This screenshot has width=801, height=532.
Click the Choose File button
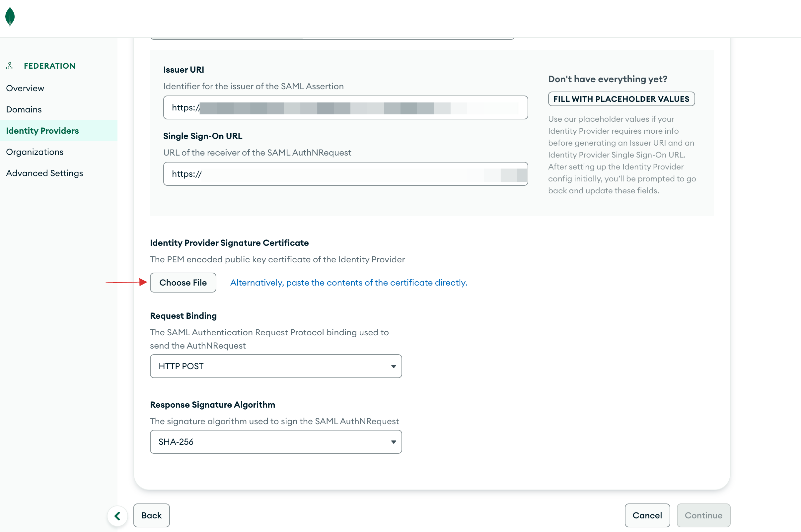(x=183, y=282)
